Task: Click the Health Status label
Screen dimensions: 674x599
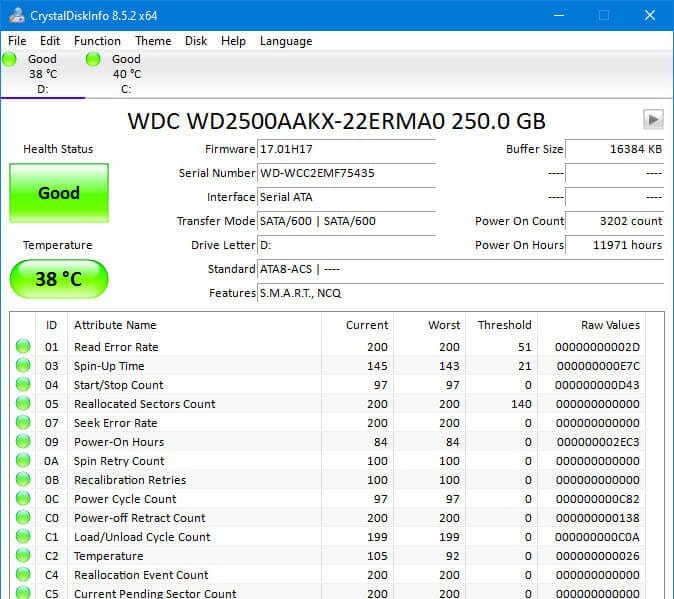Action: pos(58,149)
